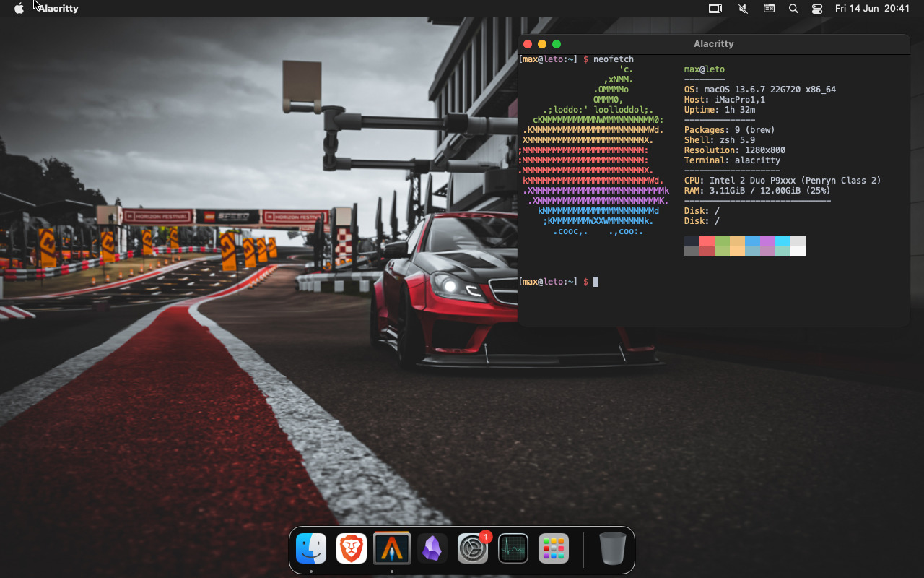Minimize the Alacritty window with yellow button
Image resolution: width=924 pixels, height=578 pixels.
point(542,44)
